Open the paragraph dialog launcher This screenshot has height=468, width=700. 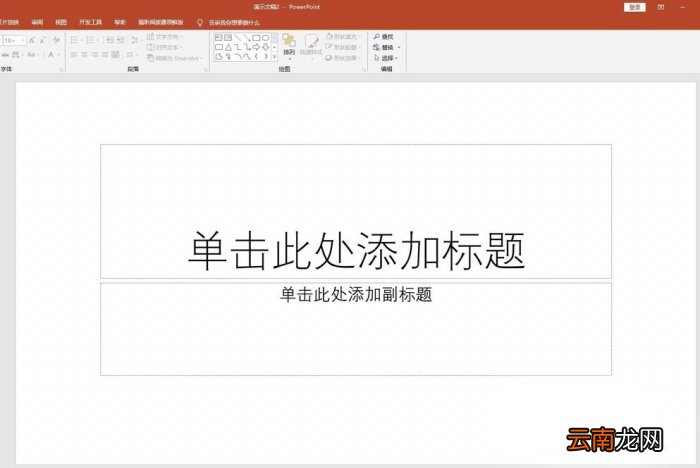pyautogui.click(x=206, y=69)
